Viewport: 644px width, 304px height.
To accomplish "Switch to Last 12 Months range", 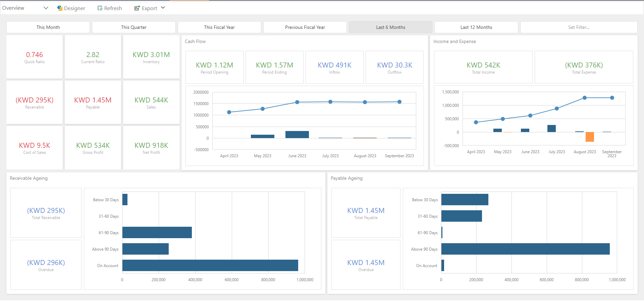I will 476,27.
